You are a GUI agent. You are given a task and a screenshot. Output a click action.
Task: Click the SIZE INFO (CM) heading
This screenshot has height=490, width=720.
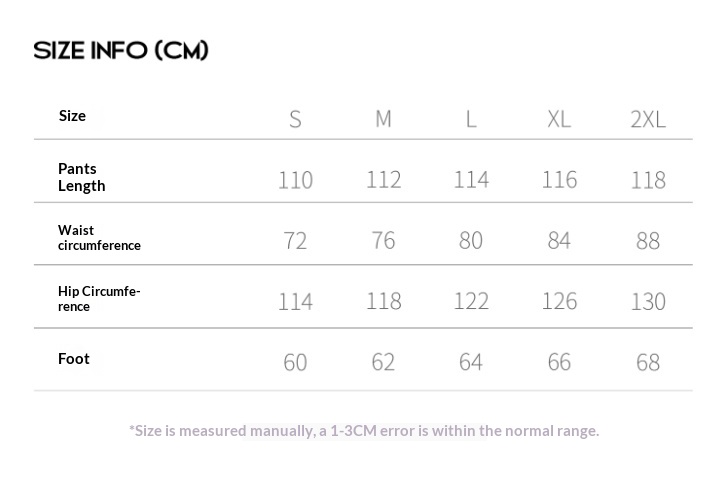[121, 51]
